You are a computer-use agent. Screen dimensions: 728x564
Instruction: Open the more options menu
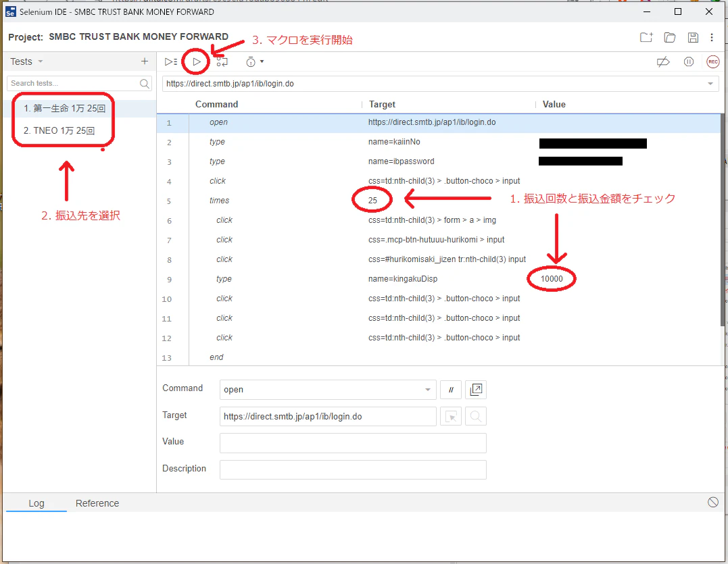click(x=712, y=38)
